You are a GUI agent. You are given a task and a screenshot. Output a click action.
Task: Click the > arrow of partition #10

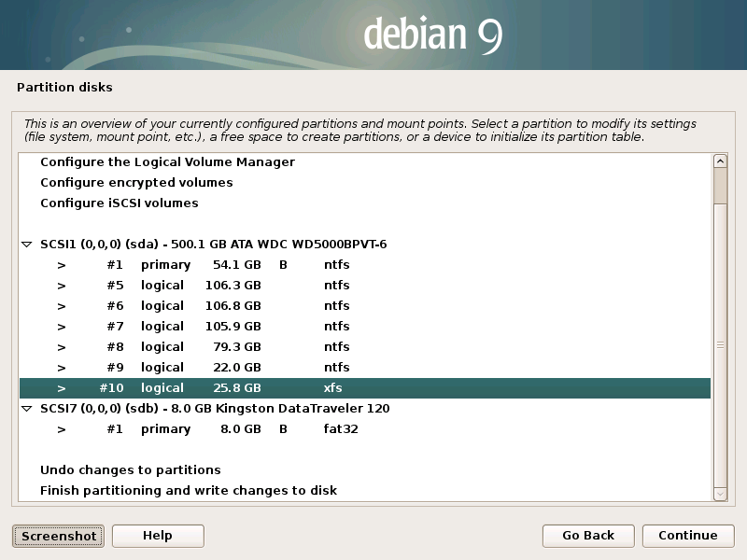62,388
